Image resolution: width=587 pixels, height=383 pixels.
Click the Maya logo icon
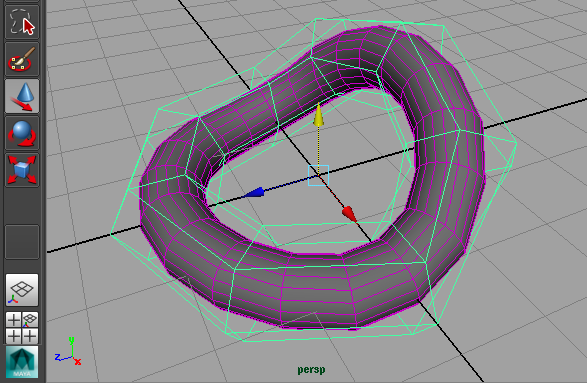pyautogui.click(x=22, y=362)
